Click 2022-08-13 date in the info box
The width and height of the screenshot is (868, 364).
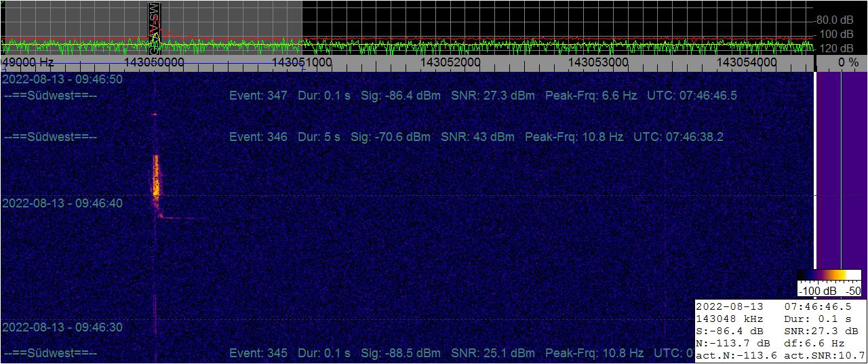730,306
